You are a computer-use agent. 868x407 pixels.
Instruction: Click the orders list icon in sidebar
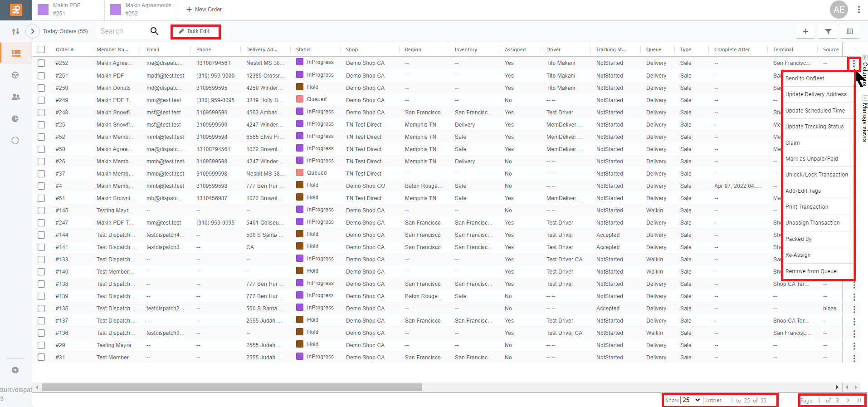tap(16, 54)
